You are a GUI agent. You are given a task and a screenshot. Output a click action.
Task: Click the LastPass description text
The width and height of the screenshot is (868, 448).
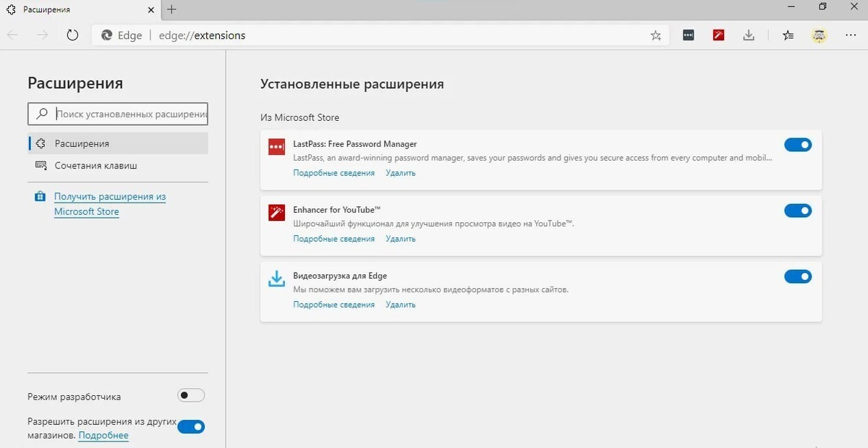(x=532, y=158)
